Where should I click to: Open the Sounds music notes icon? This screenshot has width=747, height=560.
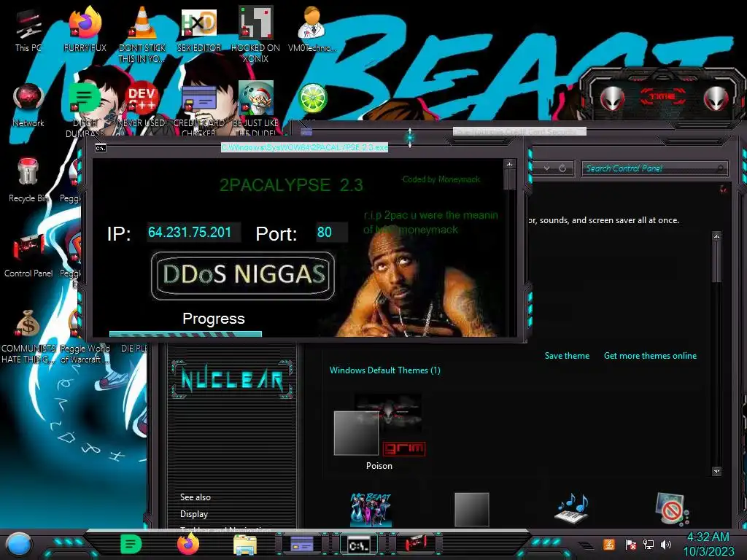572,508
